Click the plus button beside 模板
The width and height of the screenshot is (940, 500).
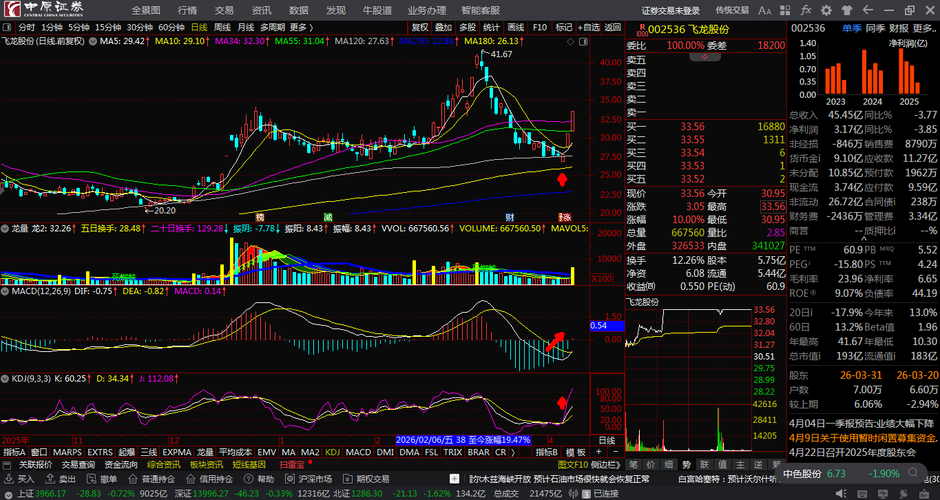pos(598,452)
